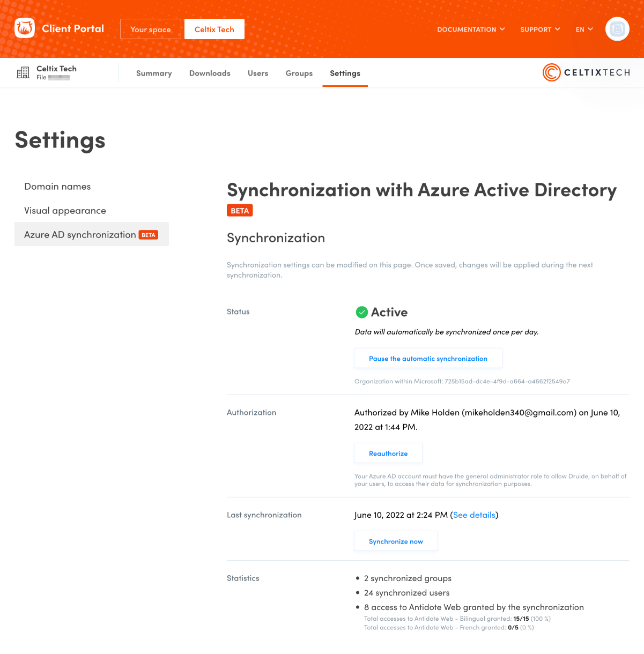The width and height of the screenshot is (644, 654).
Task: Start sync with Synchronize now button
Action: coord(396,541)
